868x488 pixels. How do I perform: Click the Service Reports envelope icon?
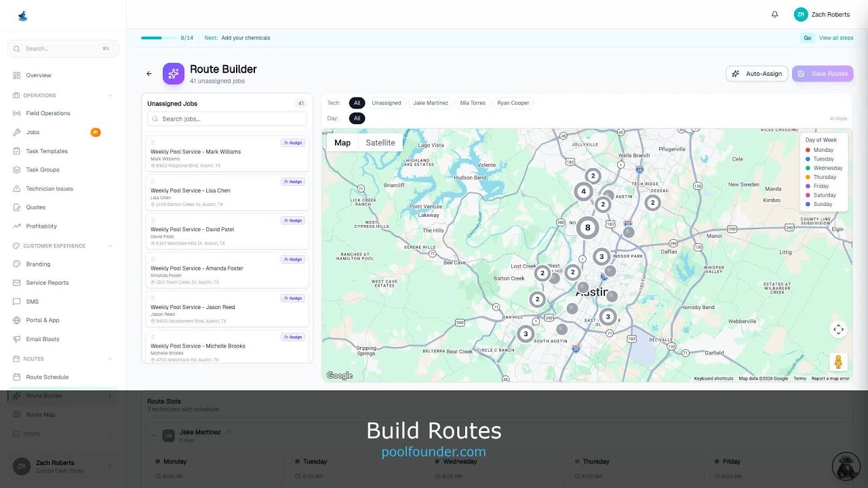[x=17, y=283]
